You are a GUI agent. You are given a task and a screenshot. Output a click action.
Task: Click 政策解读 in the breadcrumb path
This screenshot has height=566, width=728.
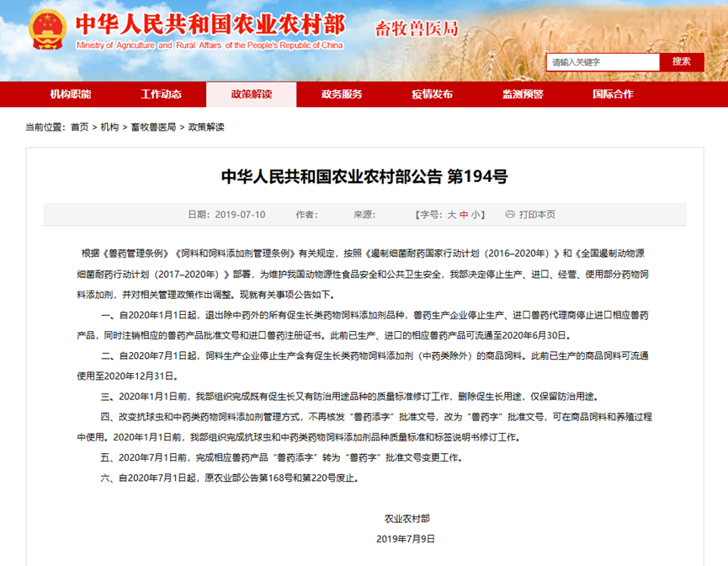pos(206,127)
